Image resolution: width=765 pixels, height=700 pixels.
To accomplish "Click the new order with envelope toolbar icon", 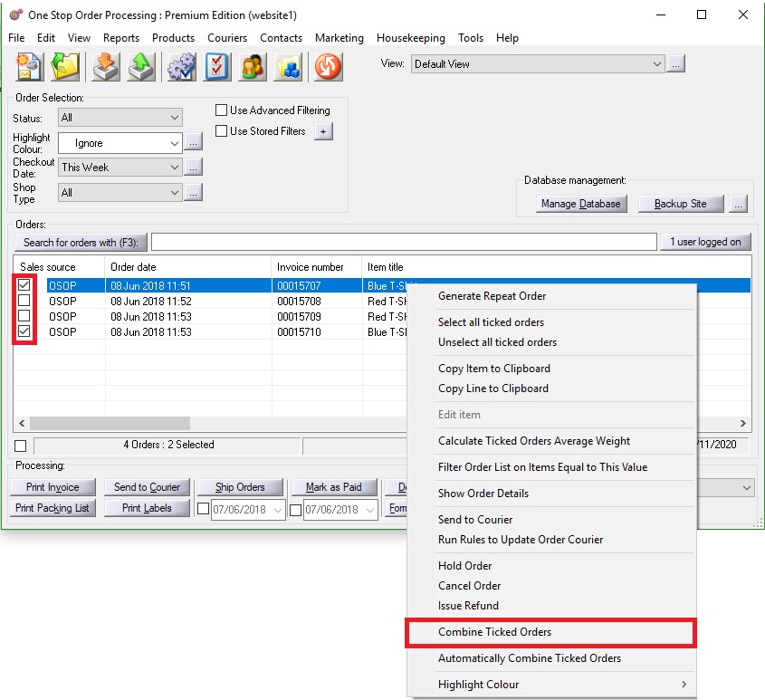I will click(x=29, y=66).
